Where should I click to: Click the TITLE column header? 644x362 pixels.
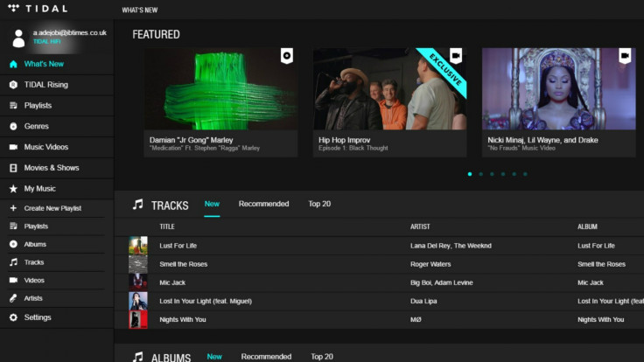click(x=167, y=226)
